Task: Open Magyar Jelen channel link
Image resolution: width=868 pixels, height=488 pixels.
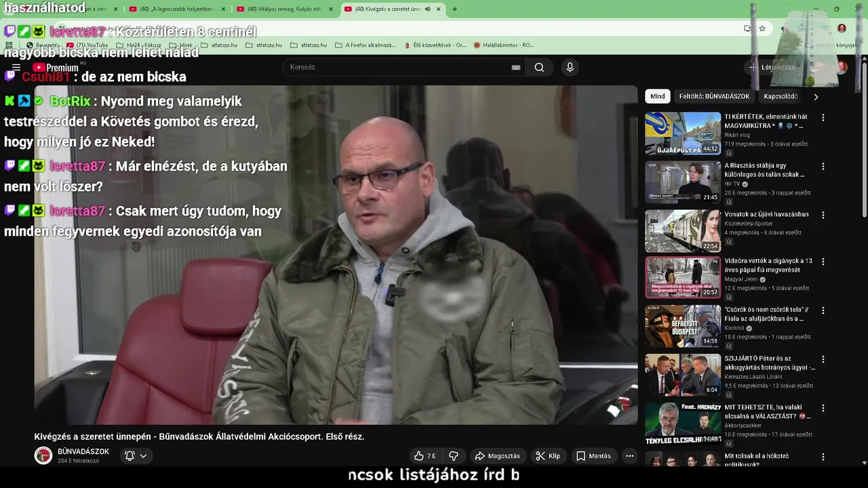Action: click(x=741, y=279)
